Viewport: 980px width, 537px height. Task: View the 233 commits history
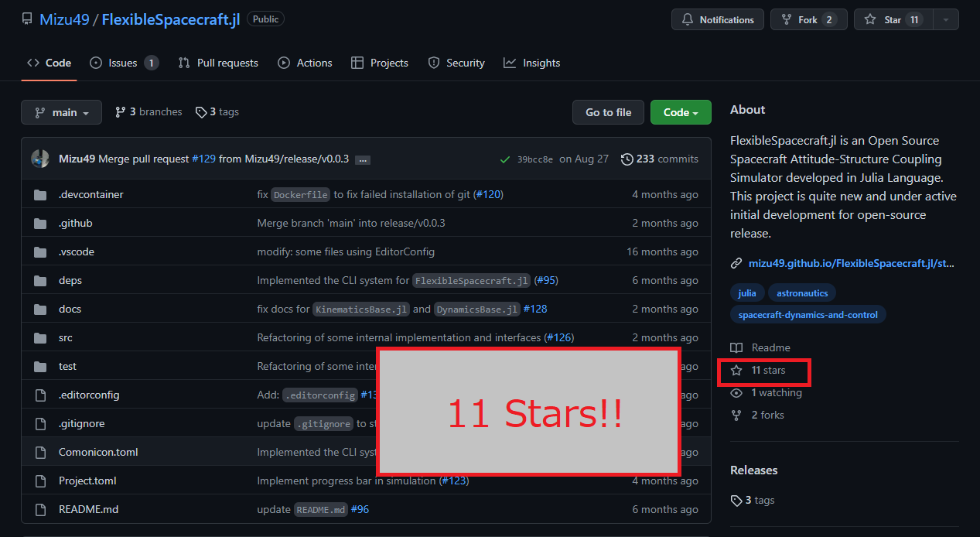(660, 159)
